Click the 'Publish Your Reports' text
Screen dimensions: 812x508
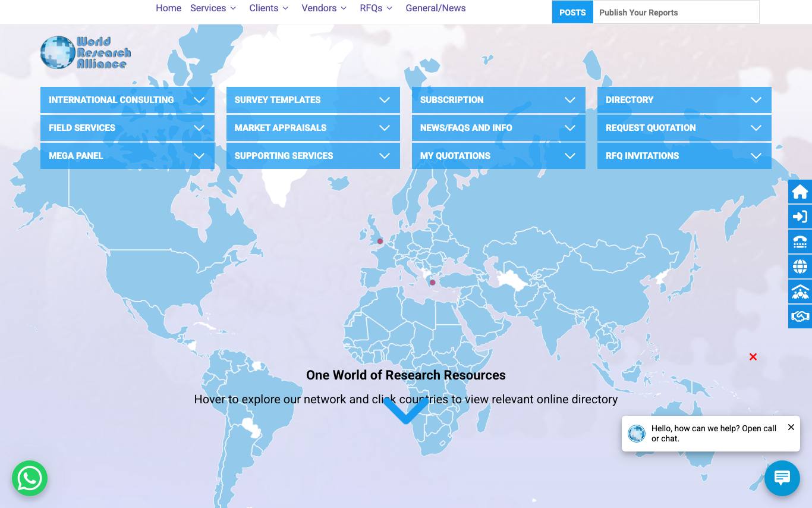tap(638, 12)
